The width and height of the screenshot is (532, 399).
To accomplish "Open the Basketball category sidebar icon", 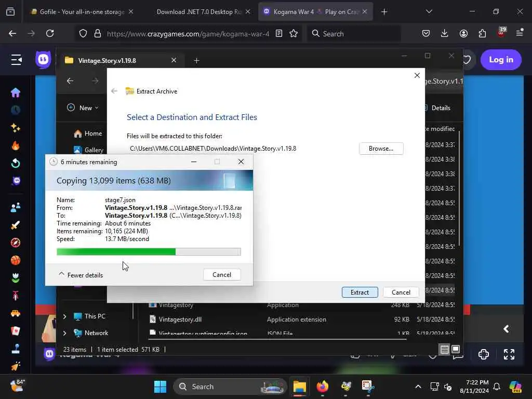I will click(15, 260).
